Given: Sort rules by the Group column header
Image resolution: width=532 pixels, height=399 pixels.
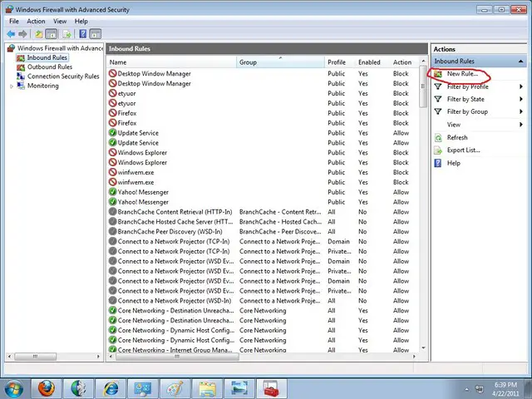Looking at the screenshot, I should click(x=280, y=62).
